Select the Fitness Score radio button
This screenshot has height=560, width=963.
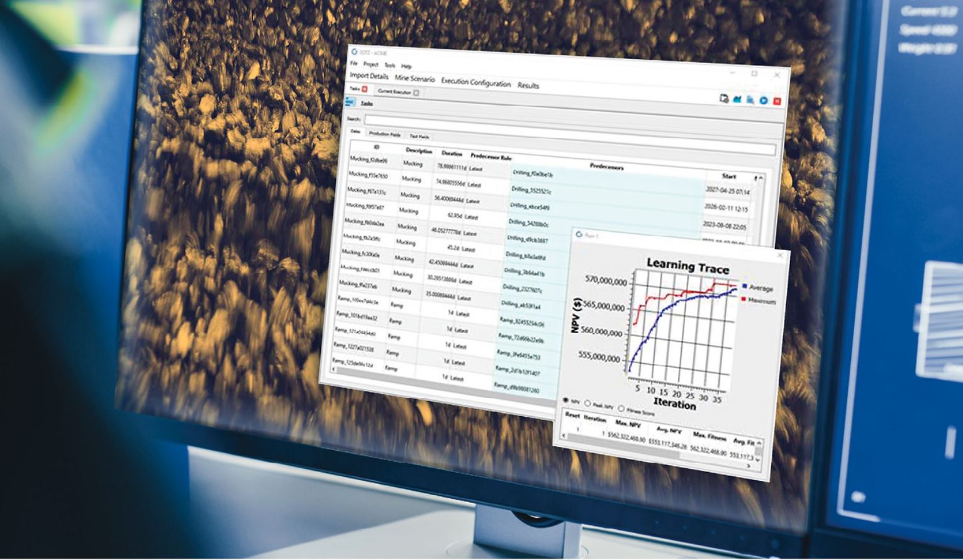click(x=621, y=409)
